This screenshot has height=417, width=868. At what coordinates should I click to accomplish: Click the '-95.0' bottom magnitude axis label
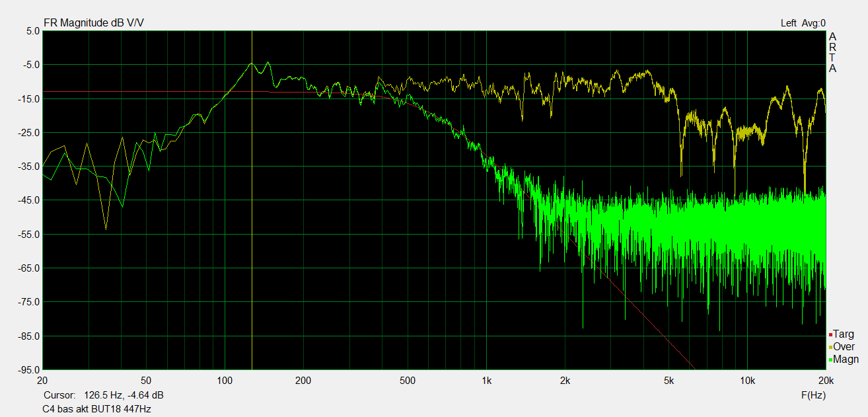(x=30, y=370)
